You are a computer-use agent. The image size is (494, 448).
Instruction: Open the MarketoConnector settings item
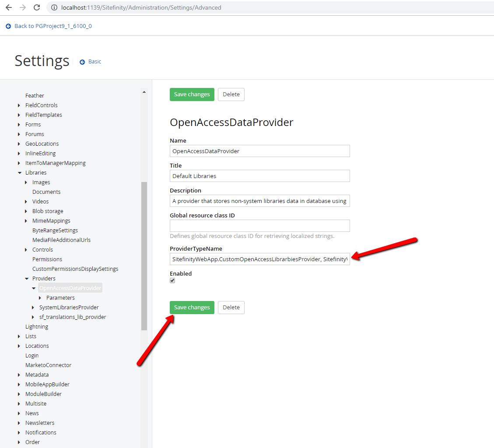tap(49, 365)
